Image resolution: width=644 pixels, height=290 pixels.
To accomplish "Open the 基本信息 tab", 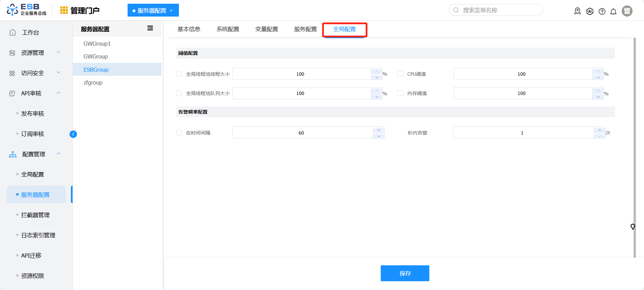I will tap(189, 29).
